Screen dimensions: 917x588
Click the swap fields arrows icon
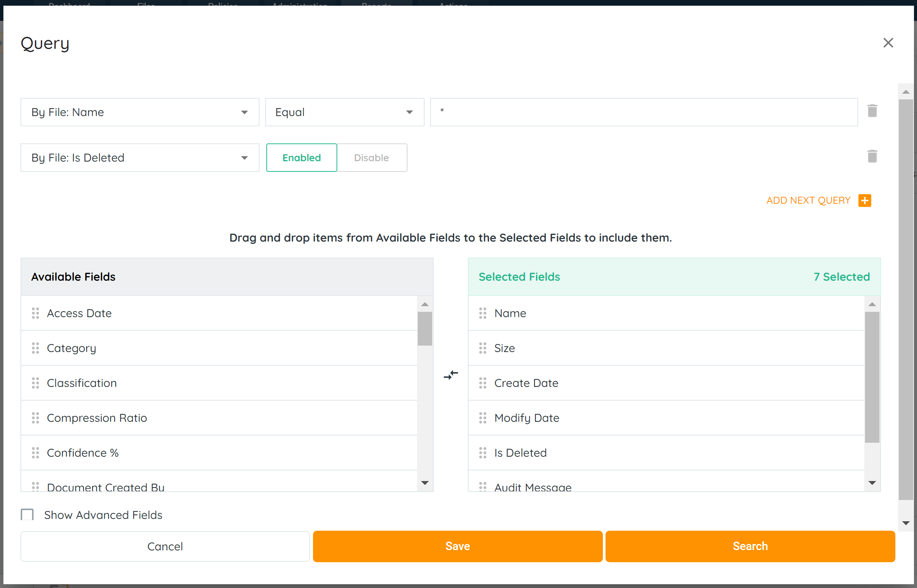(451, 375)
